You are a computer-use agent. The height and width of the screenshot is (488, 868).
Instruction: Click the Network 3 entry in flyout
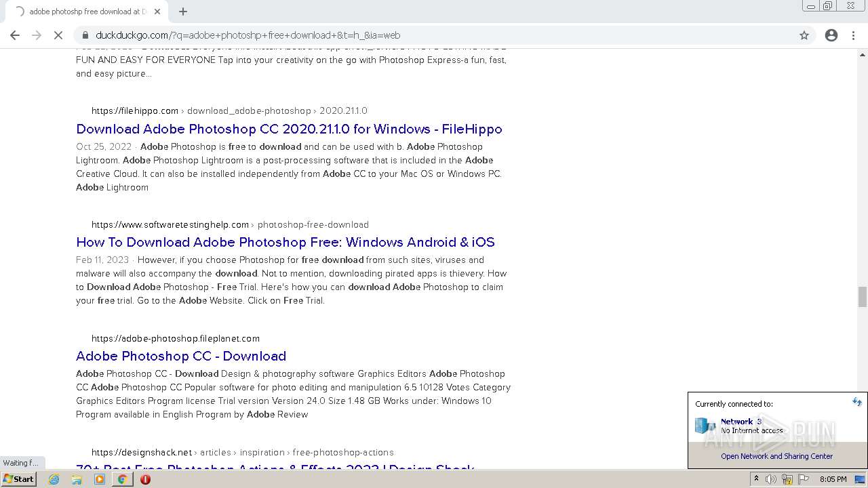tap(777, 426)
